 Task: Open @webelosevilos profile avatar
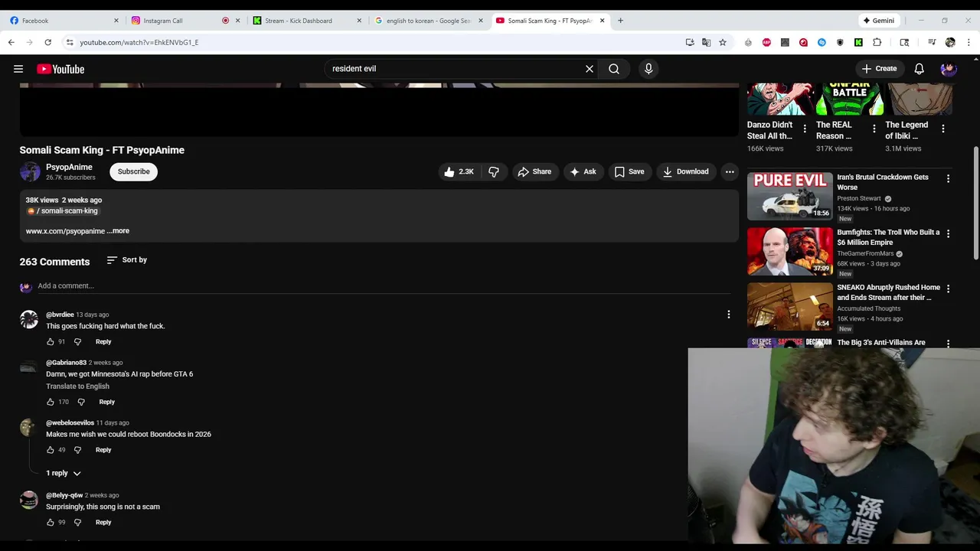pos(29,427)
